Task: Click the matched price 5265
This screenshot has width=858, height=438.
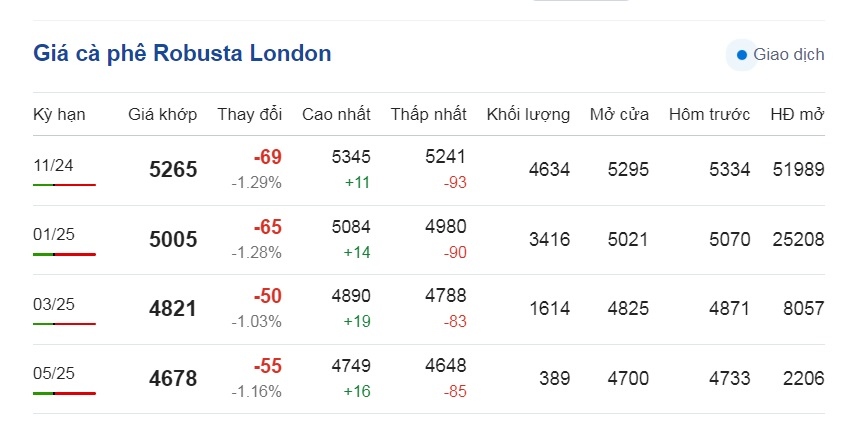Action: [x=173, y=170]
